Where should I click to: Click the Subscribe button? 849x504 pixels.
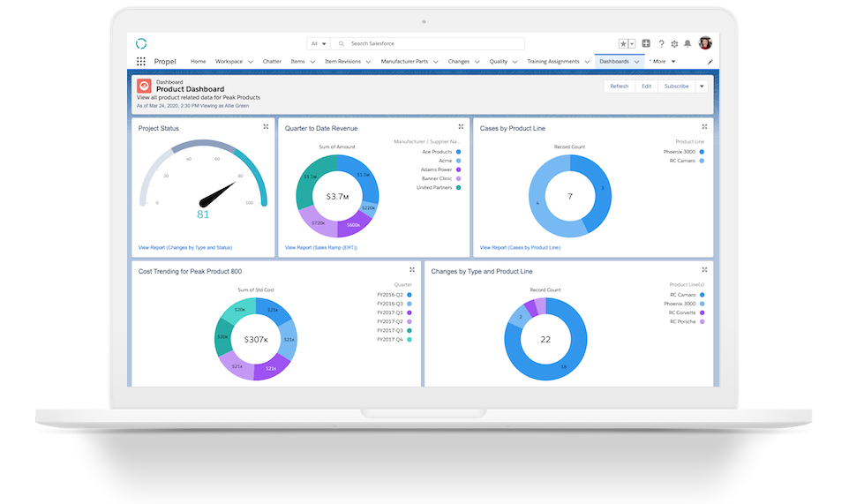(x=676, y=87)
